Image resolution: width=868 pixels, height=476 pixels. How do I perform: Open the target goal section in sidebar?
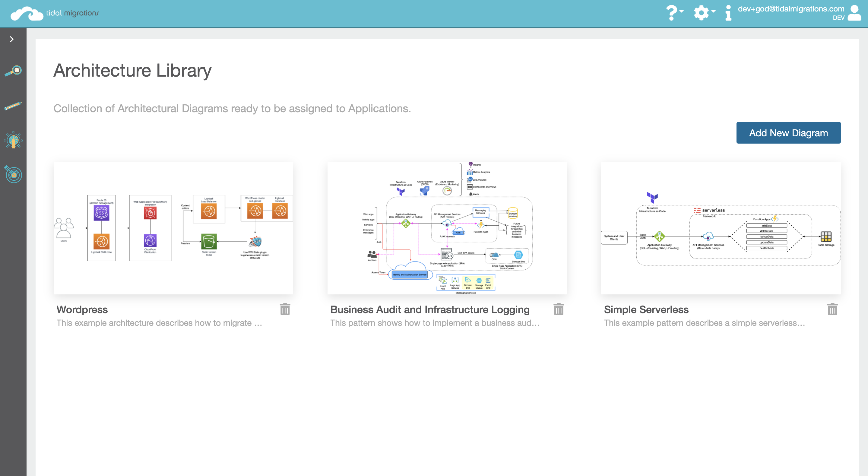(13, 174)
